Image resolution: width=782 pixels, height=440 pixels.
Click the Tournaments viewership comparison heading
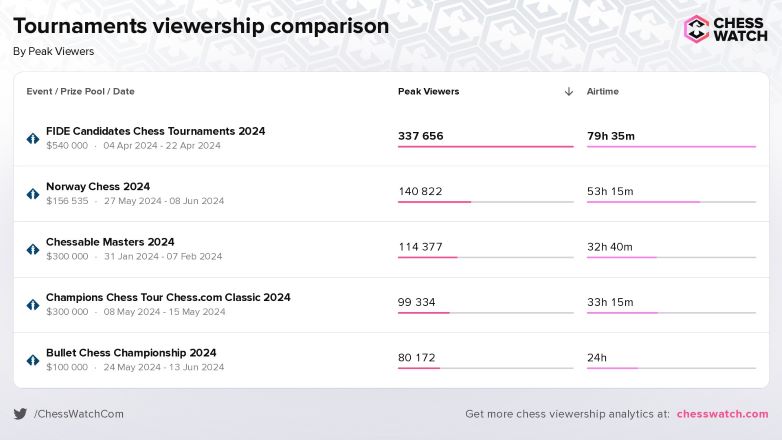coord(201,27)
